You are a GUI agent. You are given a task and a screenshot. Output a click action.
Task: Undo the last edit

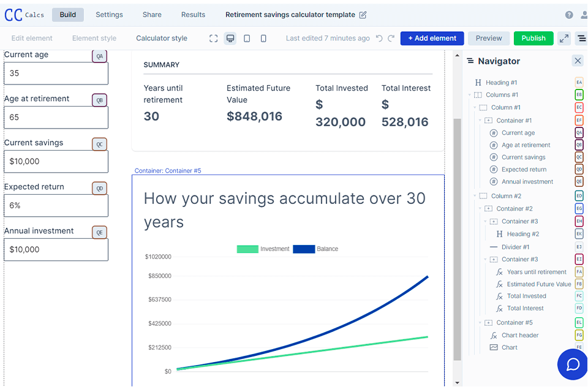379,38
